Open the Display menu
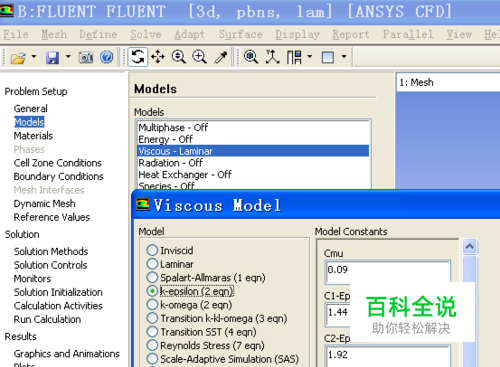The image size is (500, 367). [298, 34]
